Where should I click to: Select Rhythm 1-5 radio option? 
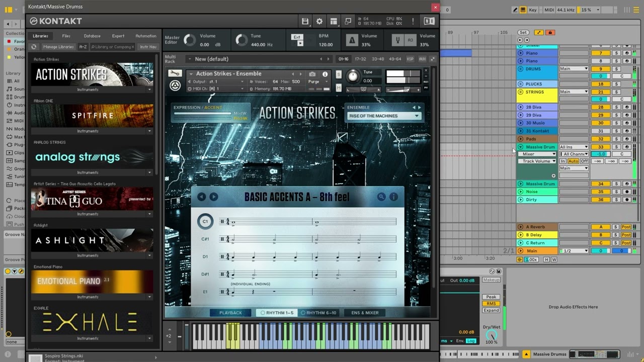tap(276, 313)
